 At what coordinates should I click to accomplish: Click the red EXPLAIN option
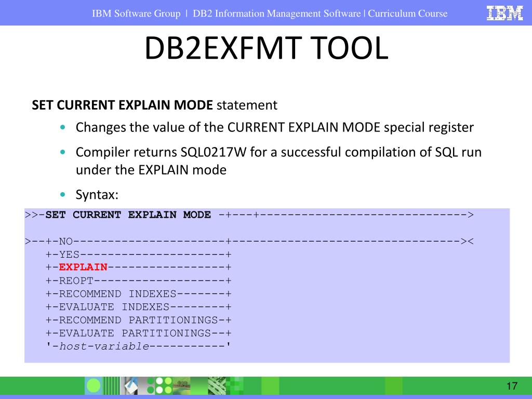83,268
